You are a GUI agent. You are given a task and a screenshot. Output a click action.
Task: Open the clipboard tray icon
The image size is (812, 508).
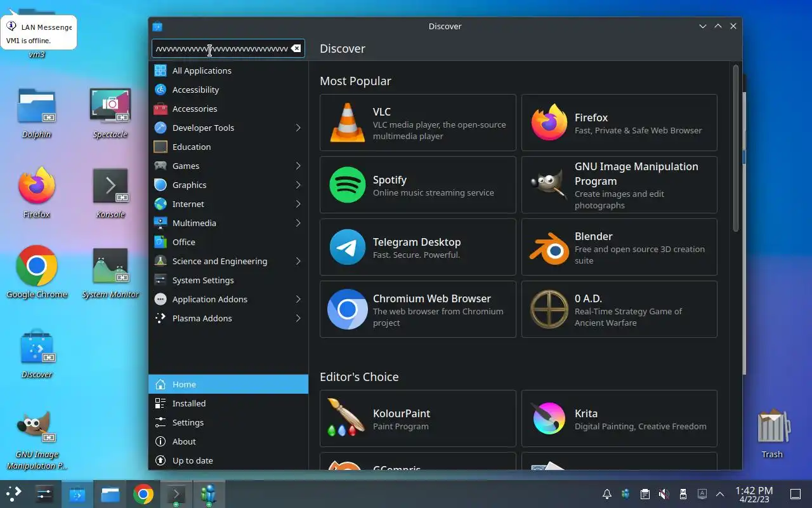pyautogui.click(x=645, y=494)
